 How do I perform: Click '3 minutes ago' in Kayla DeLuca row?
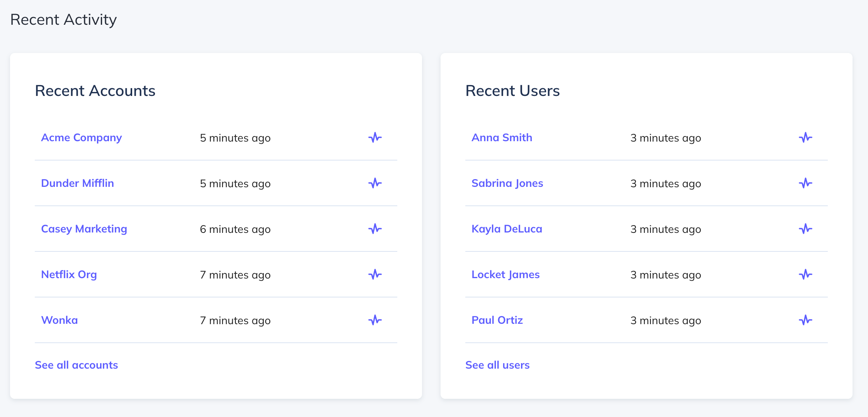[x=665, y=230]
